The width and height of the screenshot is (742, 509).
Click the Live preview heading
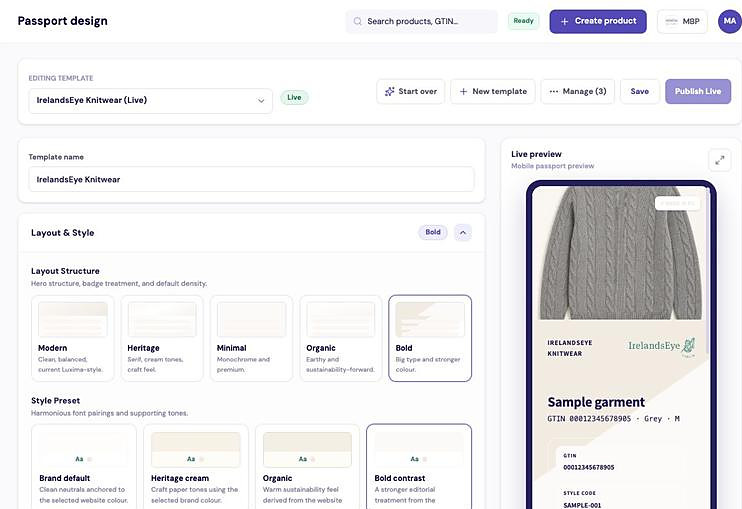pos(536,154)
